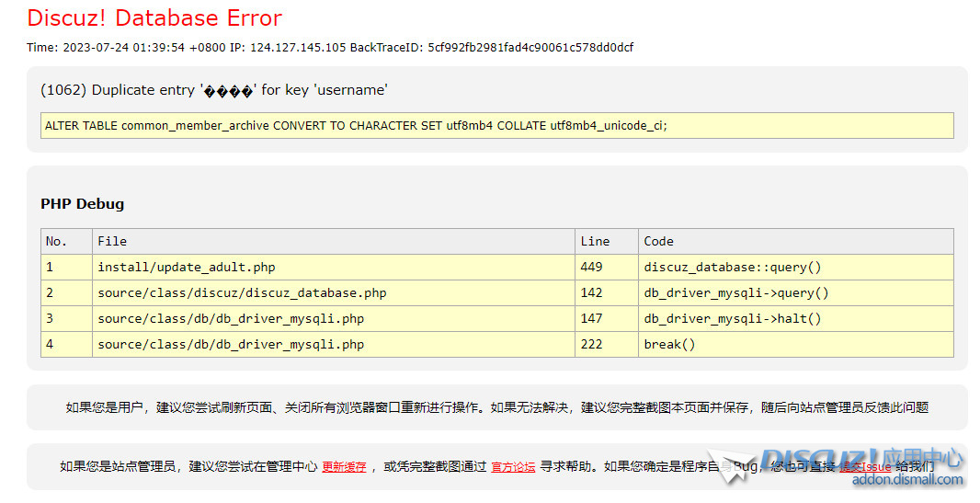Click db_driver_mysqli.php in row 4

(333, 344)
